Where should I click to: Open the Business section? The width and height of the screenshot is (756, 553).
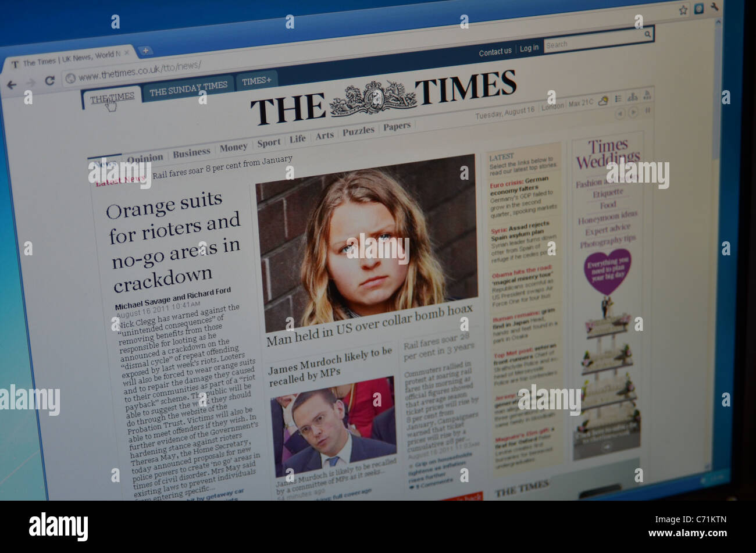point(191,153)
